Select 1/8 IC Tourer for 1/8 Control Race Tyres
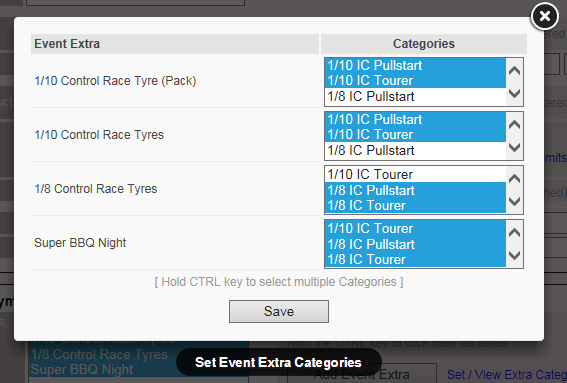567x383 pixels. (x=415, y=205)
